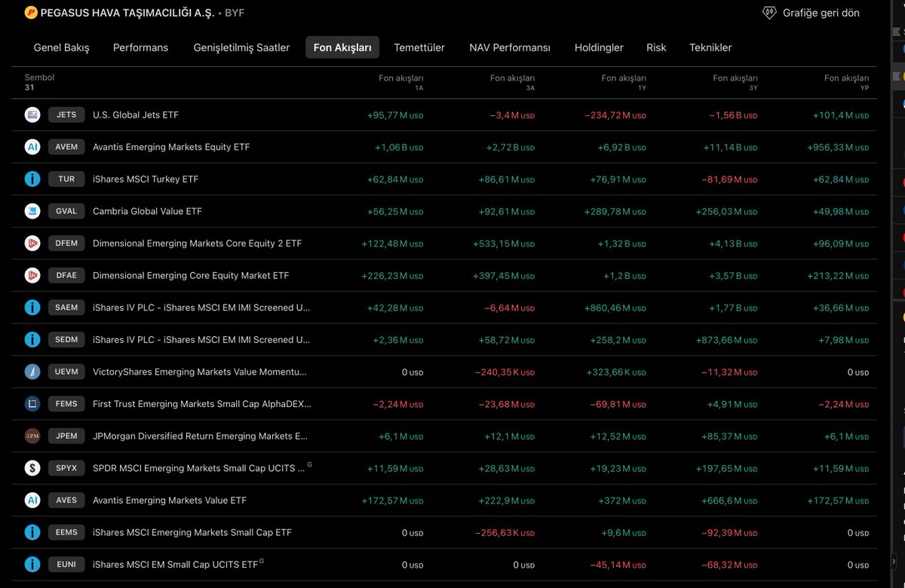
Task: Switch to the Holdingler tab
Action: pyautogui.click(x=599, y=47)
